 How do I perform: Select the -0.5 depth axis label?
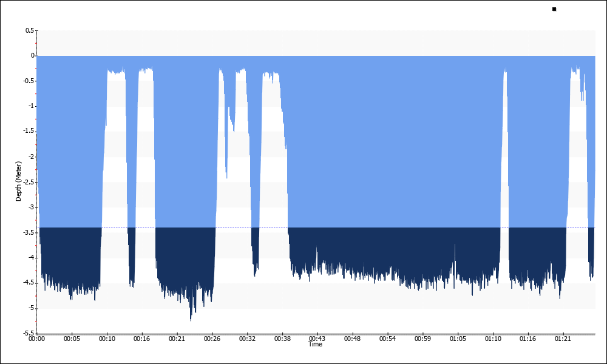point(29,81)
